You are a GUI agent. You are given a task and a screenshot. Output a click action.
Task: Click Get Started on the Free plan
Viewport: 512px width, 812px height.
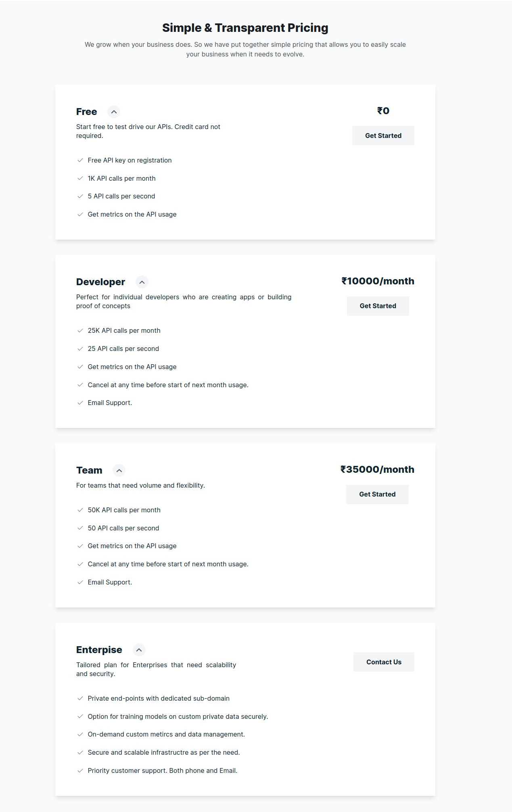coord(383,136)
